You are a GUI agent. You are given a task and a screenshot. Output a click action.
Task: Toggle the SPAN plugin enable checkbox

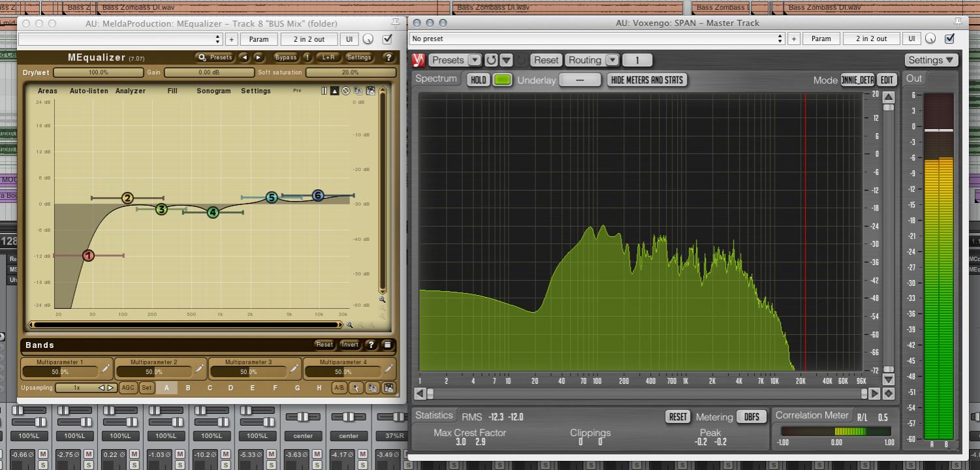(x=949, y=39)
